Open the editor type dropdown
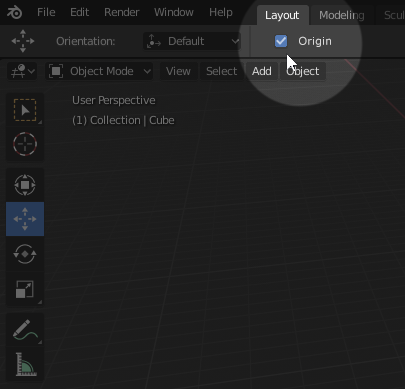The image size is (405, 389). 22,71
